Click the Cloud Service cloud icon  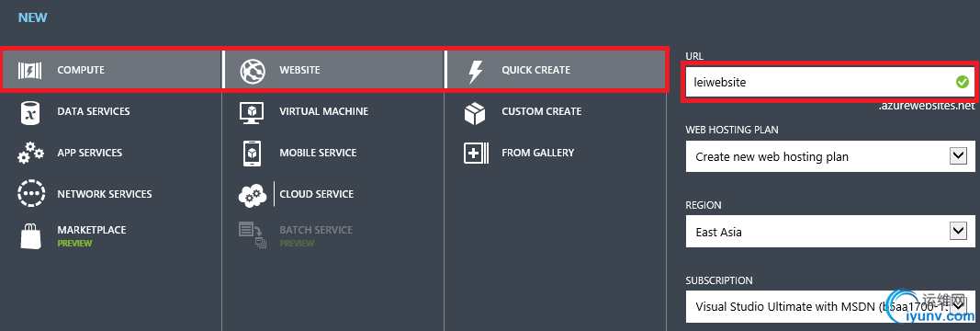click(253, 195)
